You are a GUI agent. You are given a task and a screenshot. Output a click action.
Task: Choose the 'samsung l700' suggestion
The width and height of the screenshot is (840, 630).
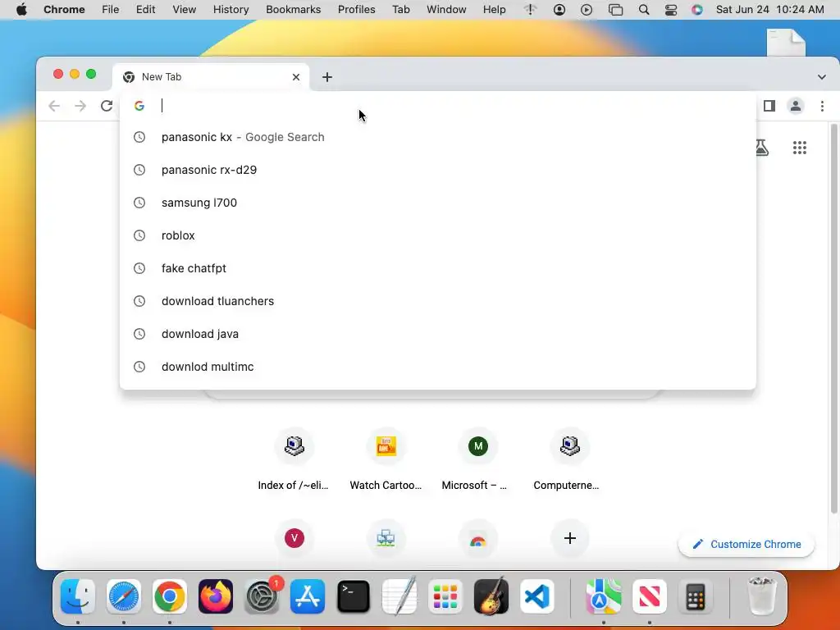(x=438, y=203)
